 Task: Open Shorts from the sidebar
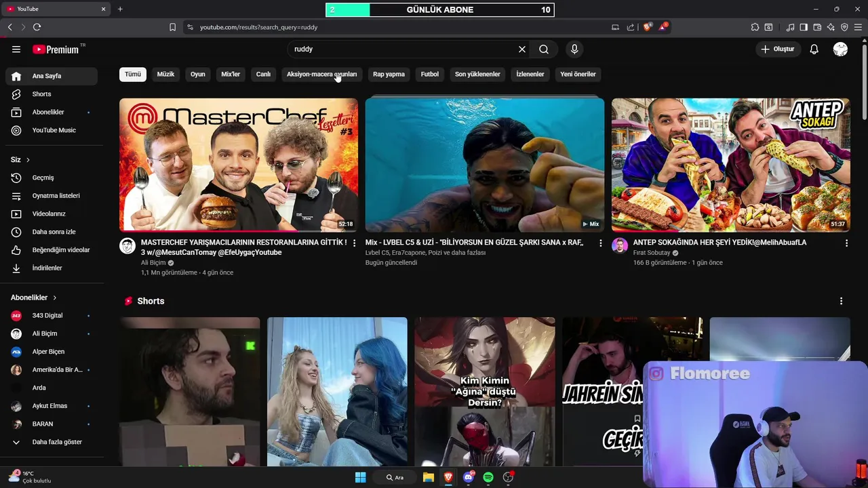point(52,94)
